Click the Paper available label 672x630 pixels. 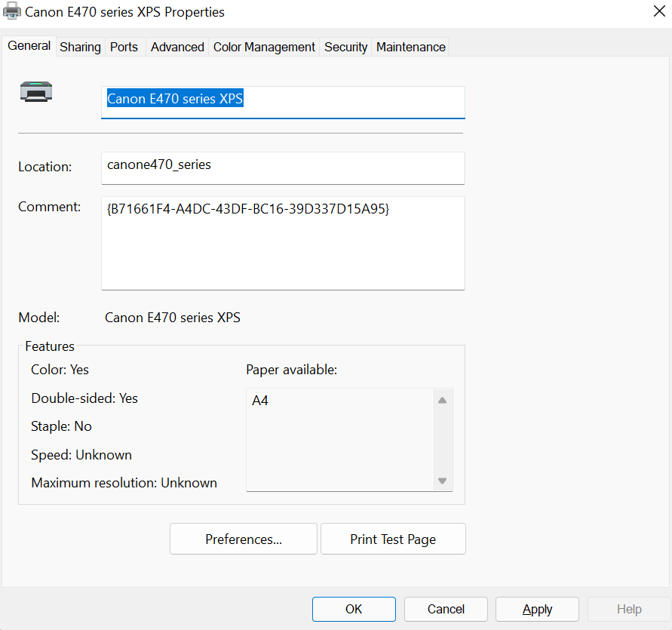coord(291,370)
